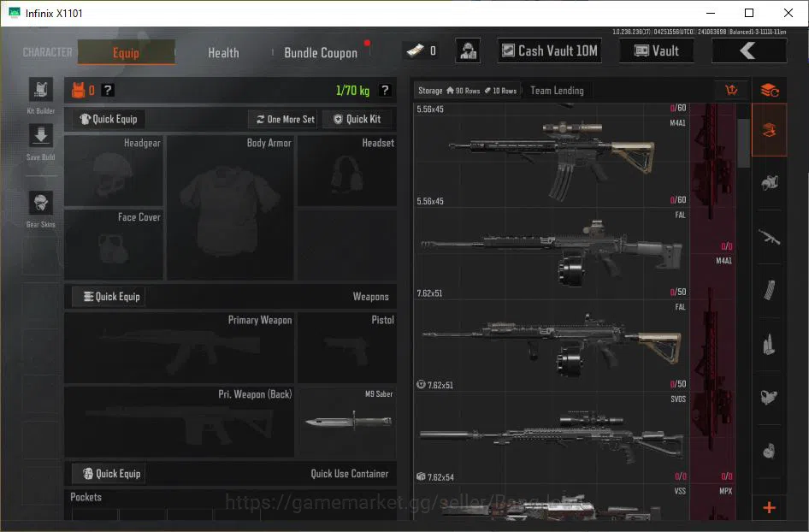Click the cash bills icon showing 0

pos(416,50)
